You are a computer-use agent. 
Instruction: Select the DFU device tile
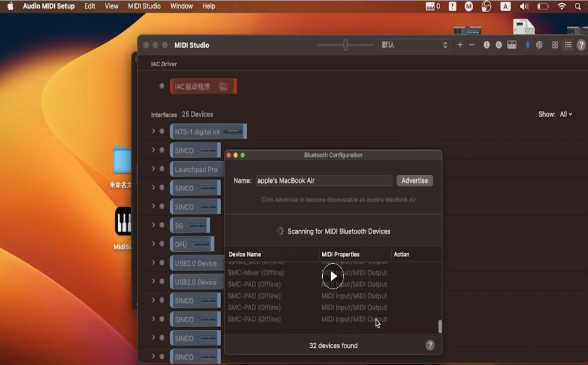[x=192, y=244]
